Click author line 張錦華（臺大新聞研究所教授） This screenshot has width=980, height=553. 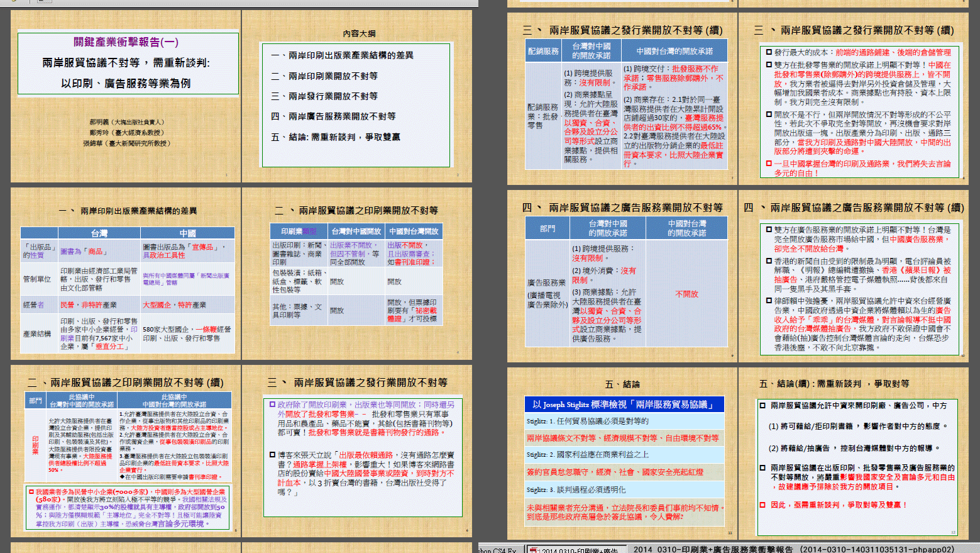click(x=127, y=143)
